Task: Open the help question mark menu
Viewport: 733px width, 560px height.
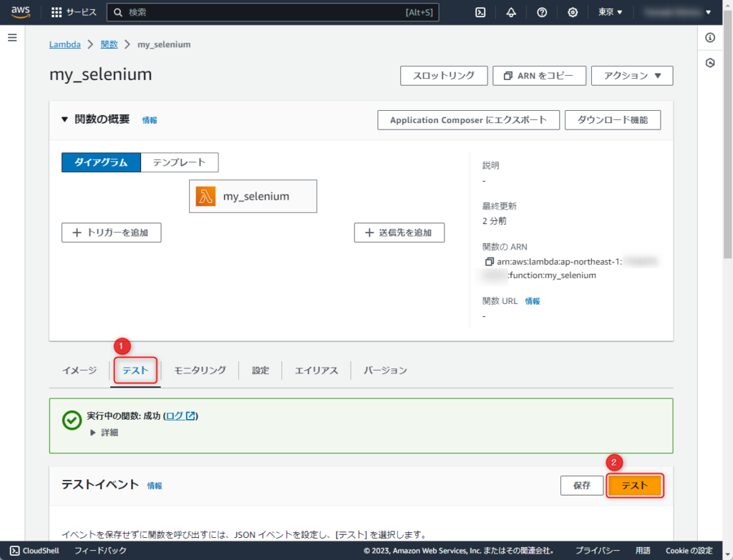Action: (x=542, y=13)
